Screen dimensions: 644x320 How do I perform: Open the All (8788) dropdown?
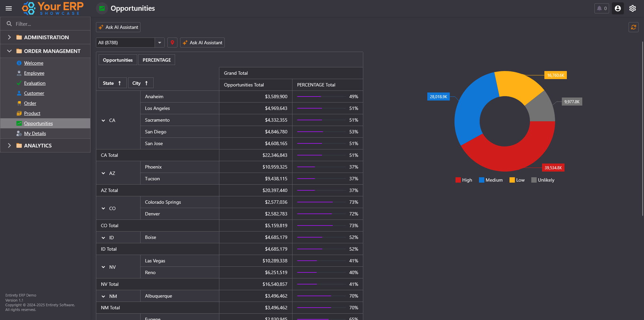point(160,43)
